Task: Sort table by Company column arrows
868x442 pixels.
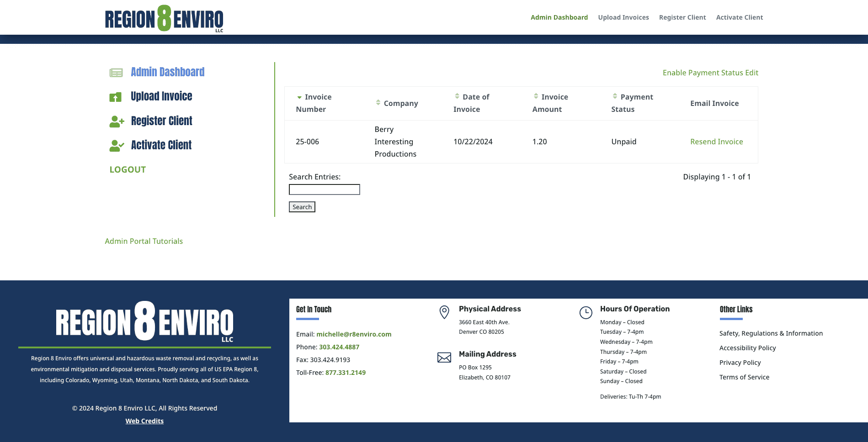Action: pyautogui.click(x=378, y=103)
